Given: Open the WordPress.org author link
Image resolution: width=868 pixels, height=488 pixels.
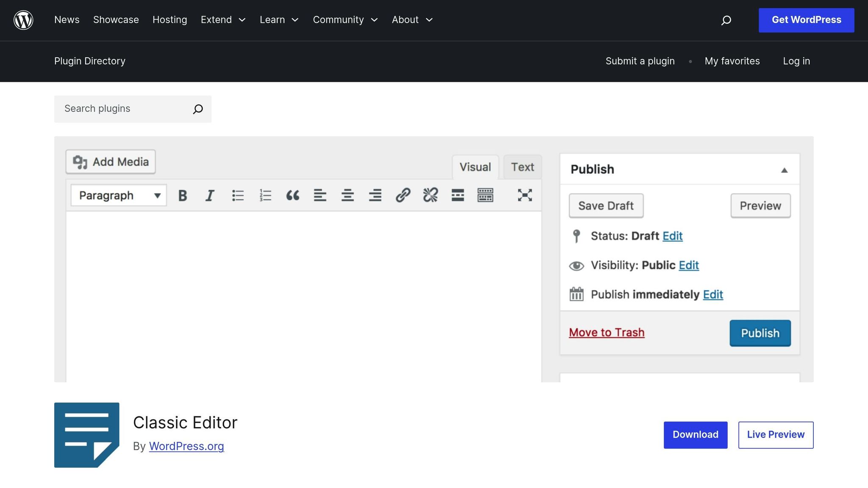Looking at the screenshot, I should [186, 446].
